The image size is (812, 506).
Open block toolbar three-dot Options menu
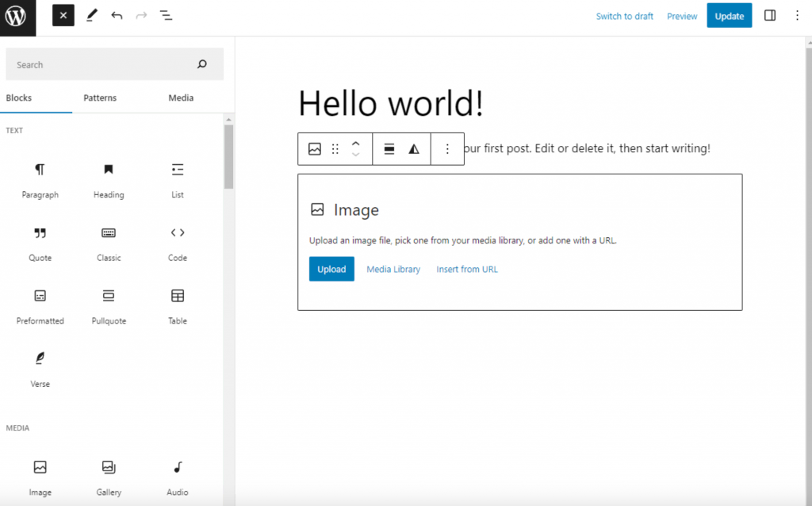[447, 149]
